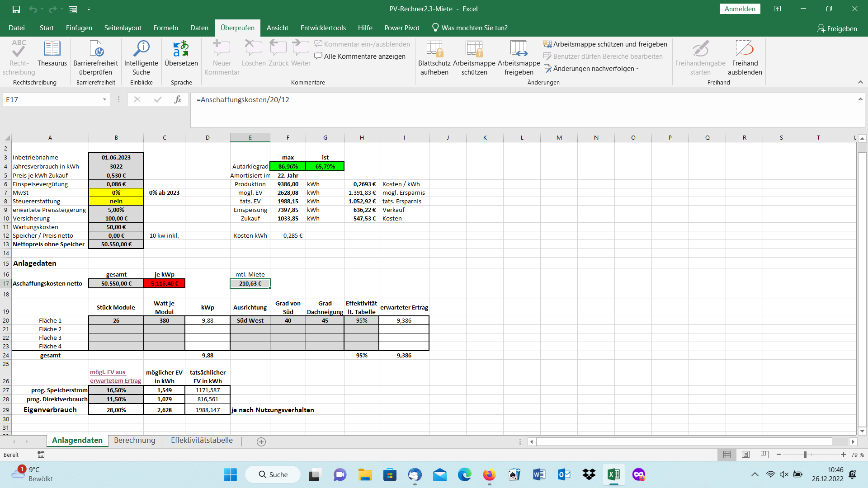Click zoom out minus button
This screenshot has height=488, width=868.
tap(779, 455)
